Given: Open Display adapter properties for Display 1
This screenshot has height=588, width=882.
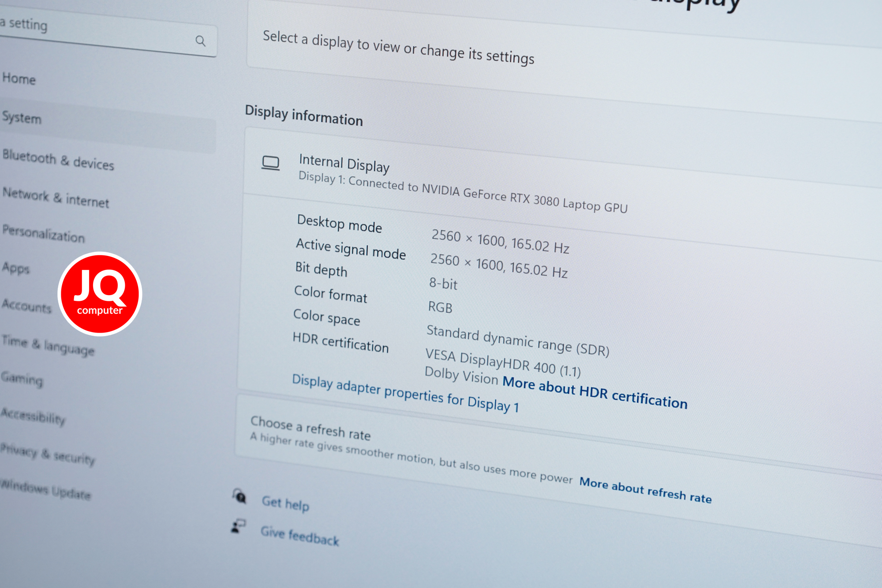Looking at the screenshot, I should (405, 393).
